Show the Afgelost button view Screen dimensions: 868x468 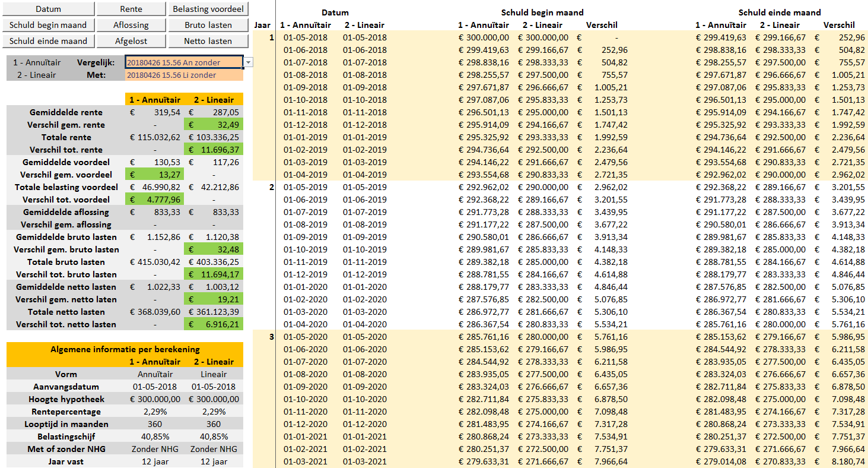(131, 41)
